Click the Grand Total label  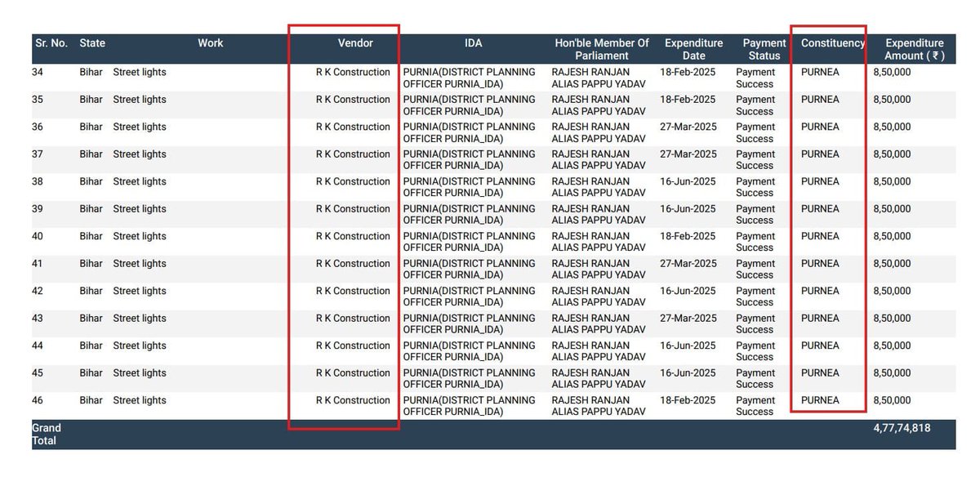click(47, 435)
